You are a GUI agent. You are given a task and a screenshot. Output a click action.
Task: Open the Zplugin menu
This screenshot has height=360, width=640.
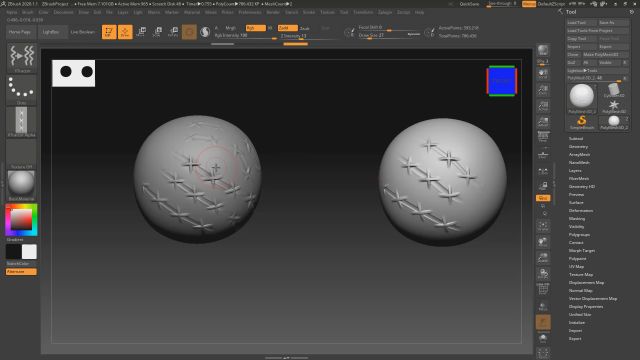(385, 12)
